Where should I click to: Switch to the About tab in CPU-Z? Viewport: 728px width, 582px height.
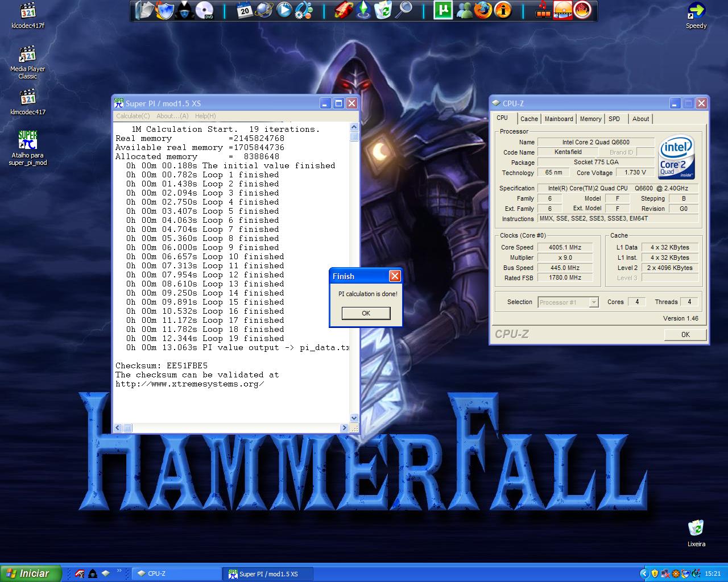point(641,119)
